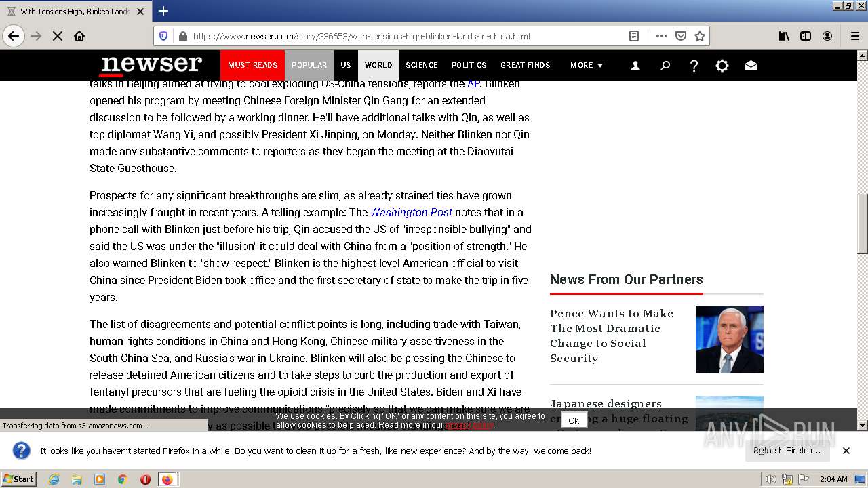Screen dimensions: 868x488
Task: Click the show desktop button
Action: 861,479
